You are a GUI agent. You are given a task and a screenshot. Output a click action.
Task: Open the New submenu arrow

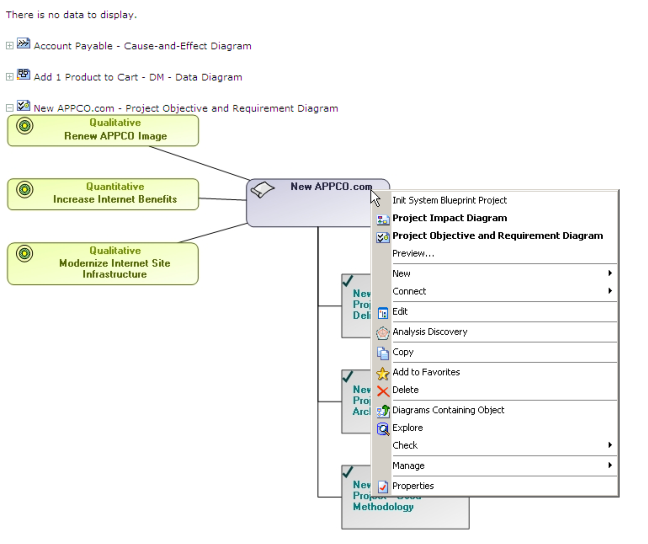[x=610, y=273]
